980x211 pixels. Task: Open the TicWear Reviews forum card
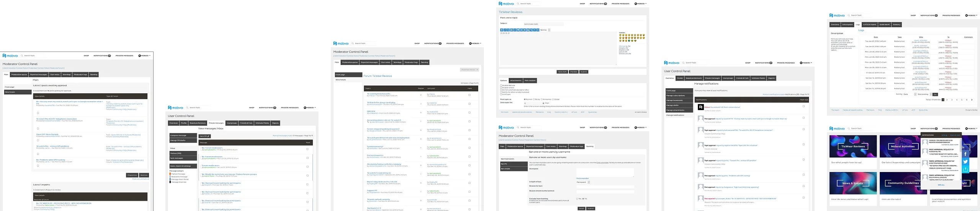853,146
